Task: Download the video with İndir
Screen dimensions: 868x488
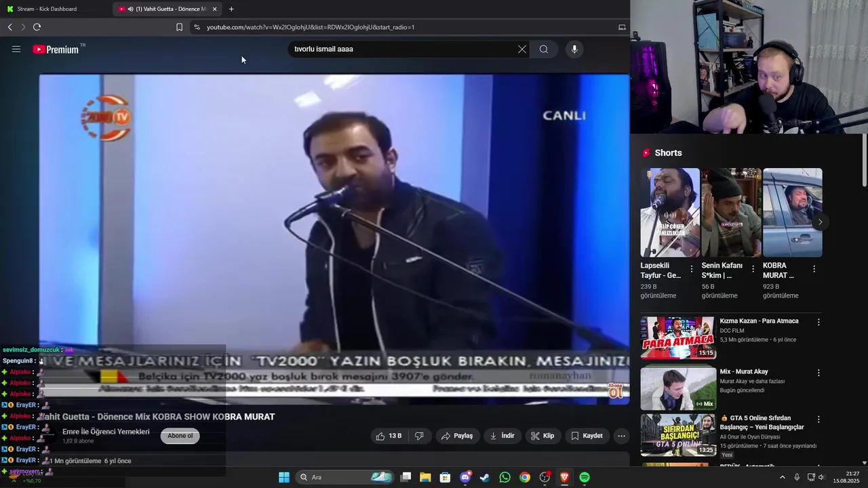Action: click(x=502, y=436)
